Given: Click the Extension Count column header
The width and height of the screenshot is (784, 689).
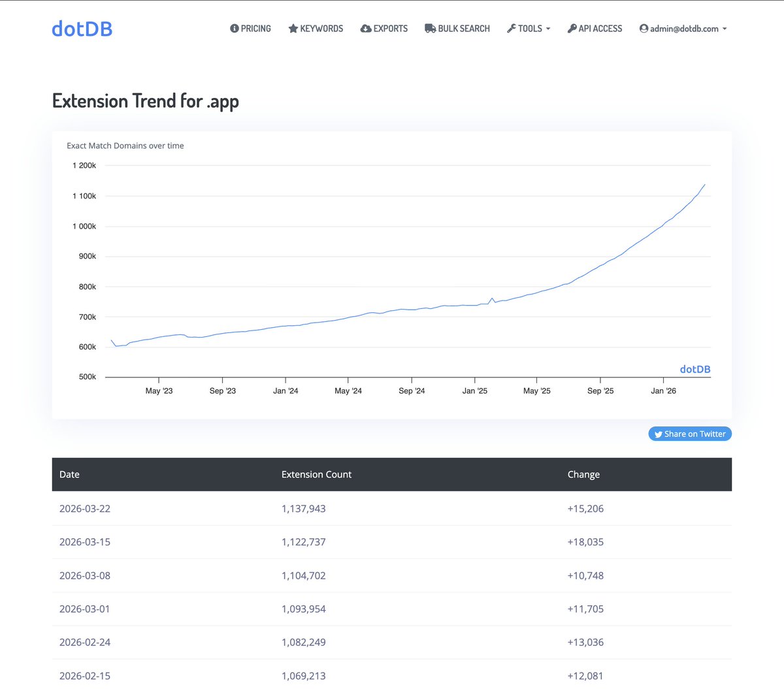Looking at the screenshot, I should [x=316, y=475].
